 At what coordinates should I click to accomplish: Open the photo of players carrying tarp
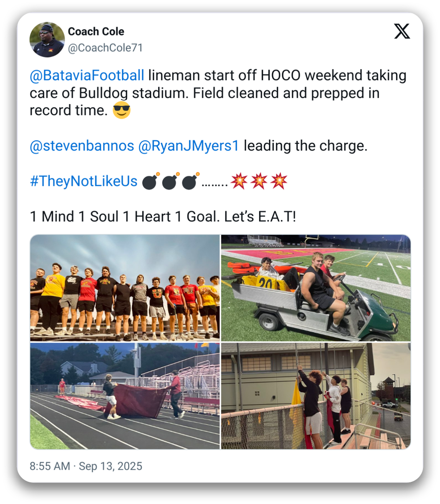click(x=125, y=396)
